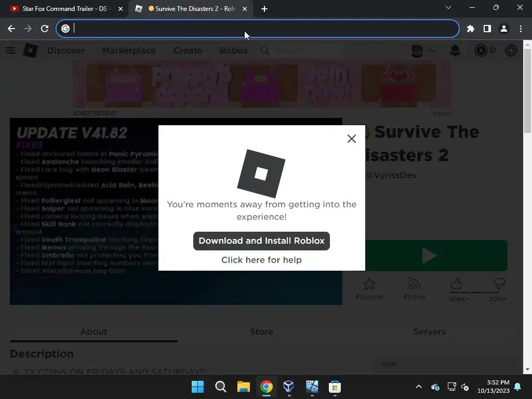
Task: Click the network display tray icon
Action: pos(451,387)
